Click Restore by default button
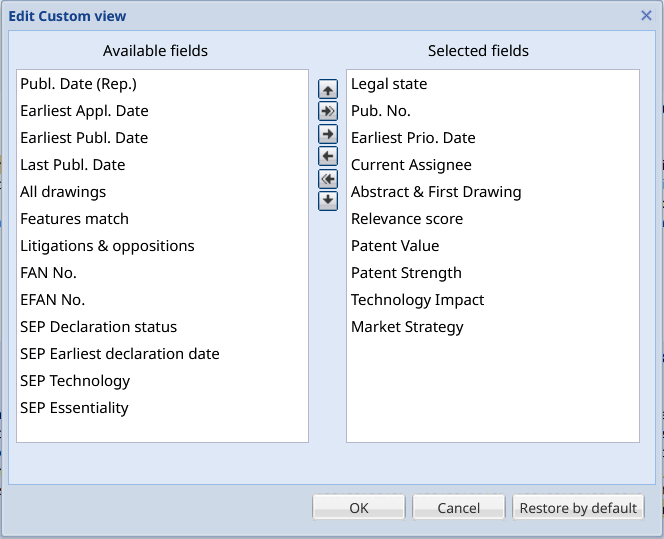 click(x=578, y=508)
